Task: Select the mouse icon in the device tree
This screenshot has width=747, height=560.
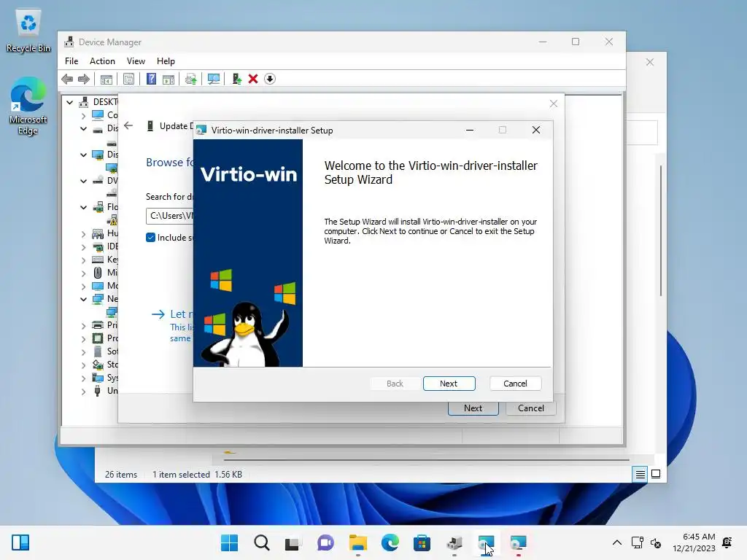Action: coord(98,273)
